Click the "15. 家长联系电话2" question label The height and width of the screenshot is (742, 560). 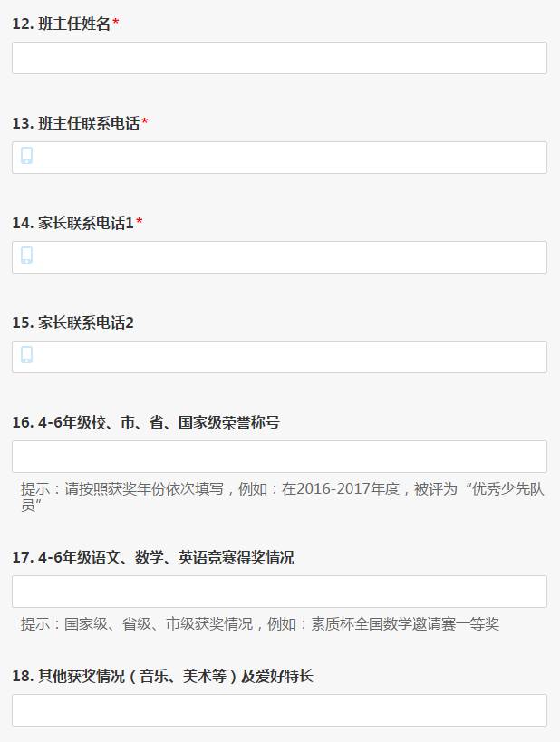pyautogui.click(x=72, y=323)
